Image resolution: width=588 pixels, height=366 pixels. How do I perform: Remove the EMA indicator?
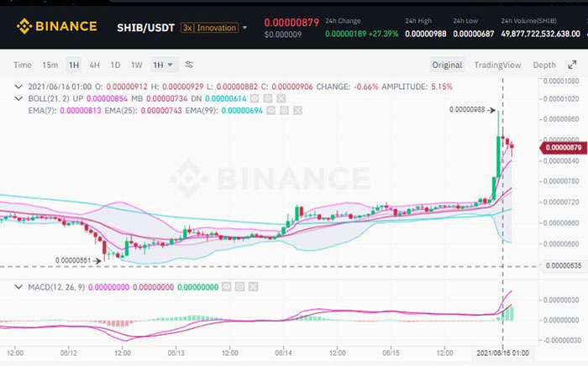[x=297, y=111]
